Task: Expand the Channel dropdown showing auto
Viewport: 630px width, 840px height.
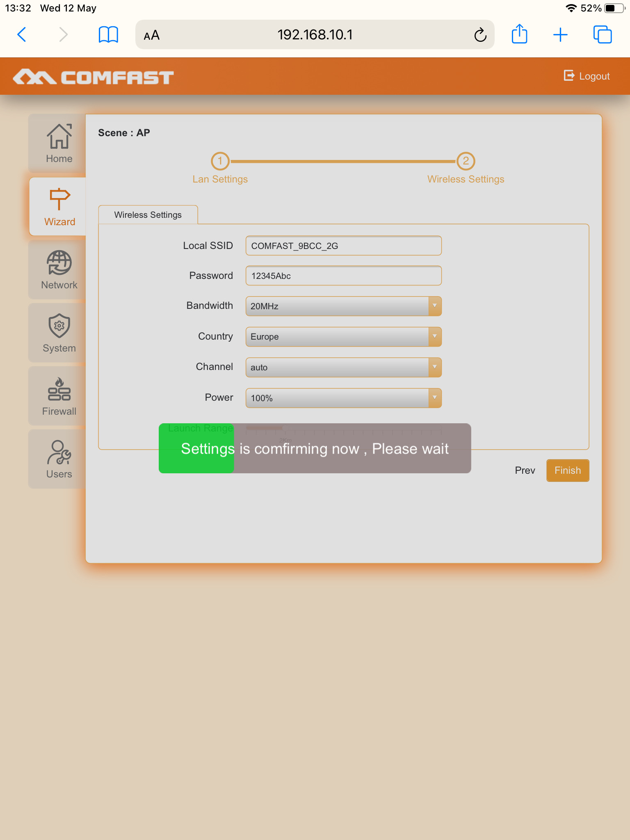Action: pyautogui.click(x=343, y=367)
